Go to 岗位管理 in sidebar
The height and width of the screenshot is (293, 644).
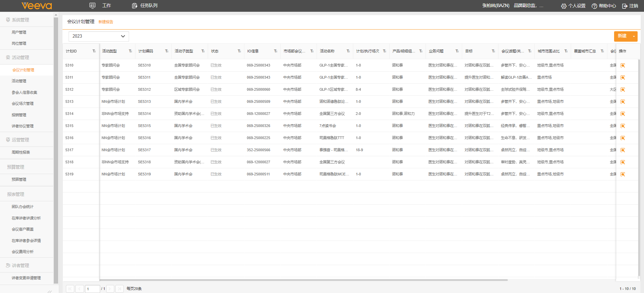click(x=19, y=43)
